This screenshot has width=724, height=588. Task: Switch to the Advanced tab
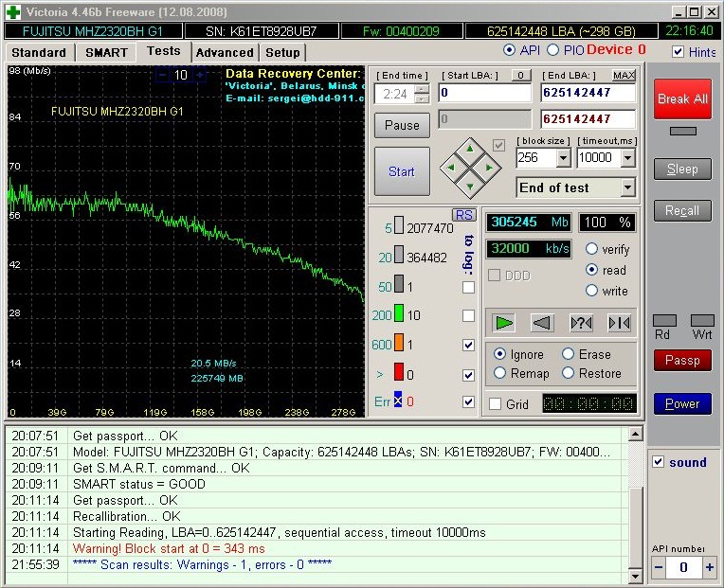click(225, 53)
